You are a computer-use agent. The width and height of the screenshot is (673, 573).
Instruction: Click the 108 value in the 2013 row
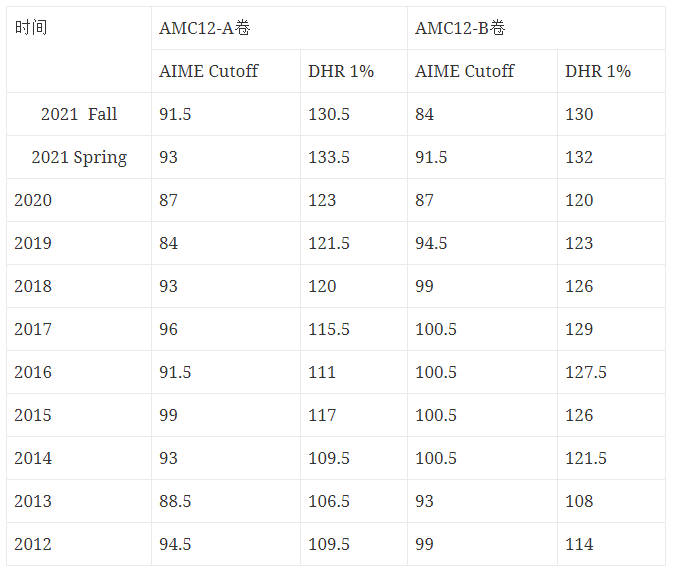(612, 501)
